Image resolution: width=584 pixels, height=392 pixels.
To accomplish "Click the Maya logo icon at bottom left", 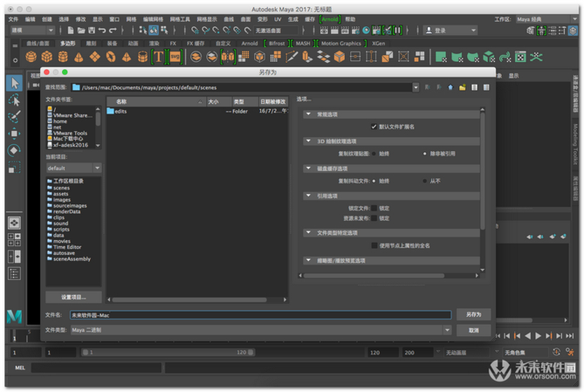I will [14, 317].
